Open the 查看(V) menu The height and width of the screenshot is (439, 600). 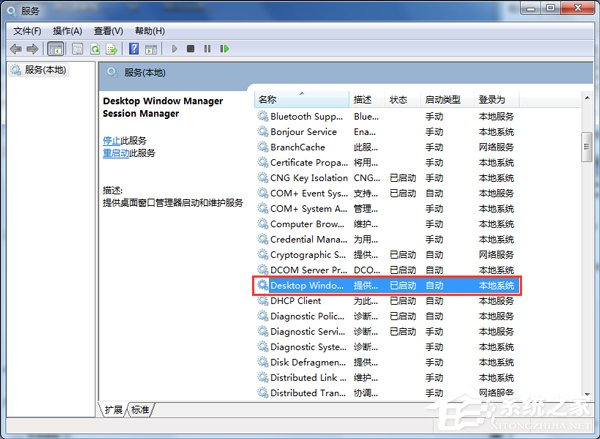(x=108, y=31)
